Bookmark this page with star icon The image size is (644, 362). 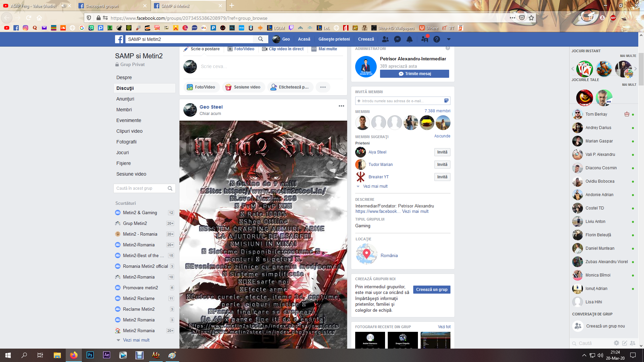(x=531, y=18)
